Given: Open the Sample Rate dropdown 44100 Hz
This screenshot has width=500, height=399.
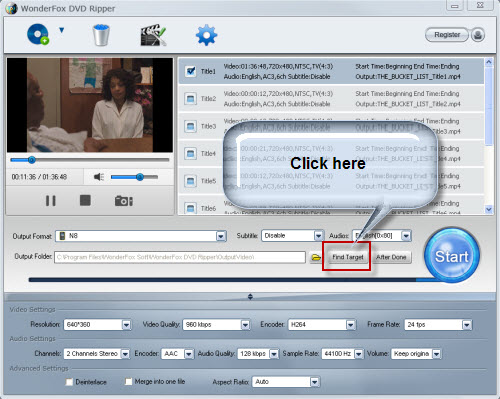Looking at the screenshot, I should pyautogui.click(x=343, y=354).
